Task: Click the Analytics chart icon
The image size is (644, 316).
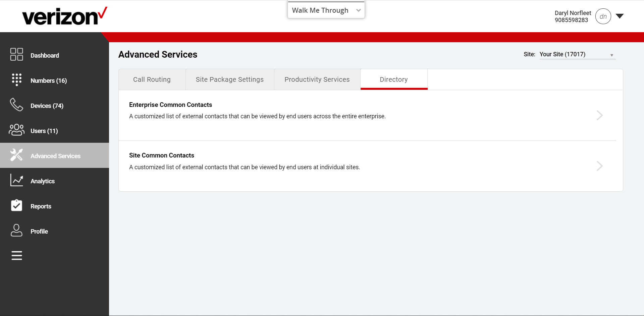Action: coord(16,180)
